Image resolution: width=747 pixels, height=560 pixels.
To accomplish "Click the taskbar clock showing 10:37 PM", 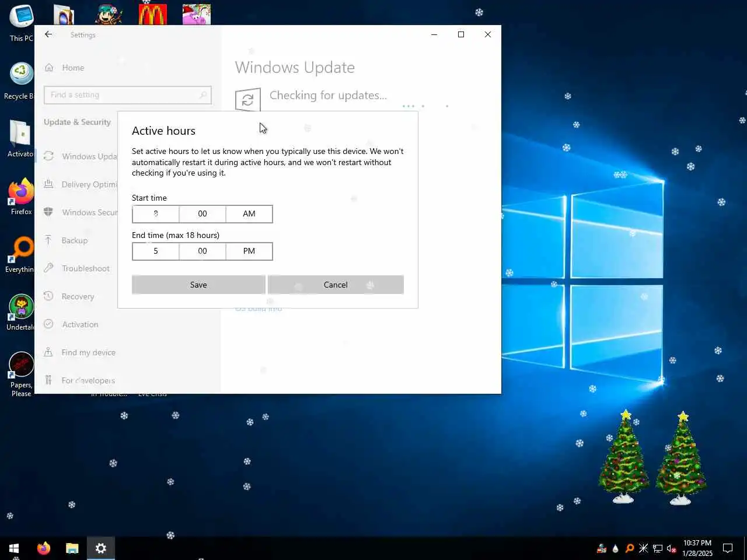I will coord(697,548).
